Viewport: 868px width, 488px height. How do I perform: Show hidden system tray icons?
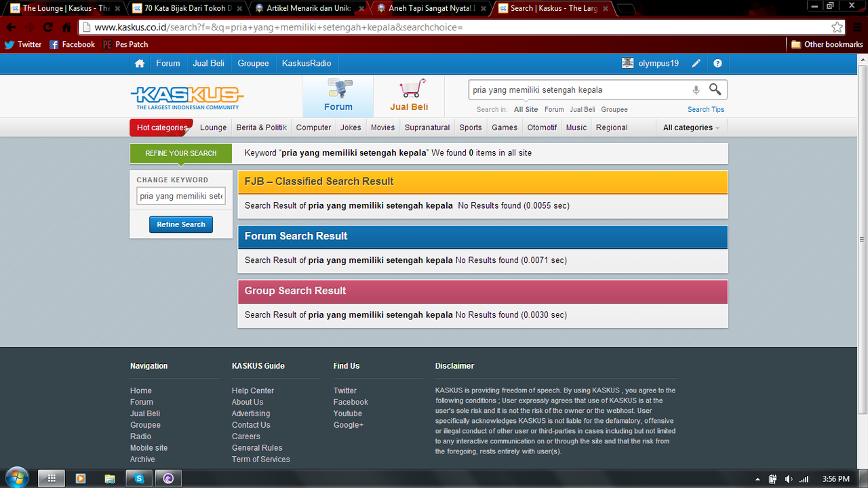tap(757, 479)
